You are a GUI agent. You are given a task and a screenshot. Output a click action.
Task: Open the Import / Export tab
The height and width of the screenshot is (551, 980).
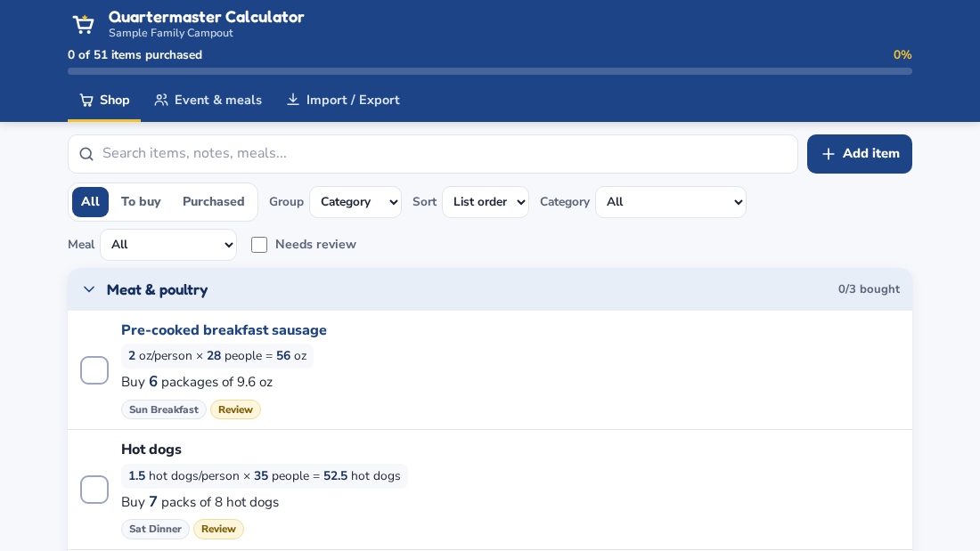pyautogui.click(x=343, y=100)
